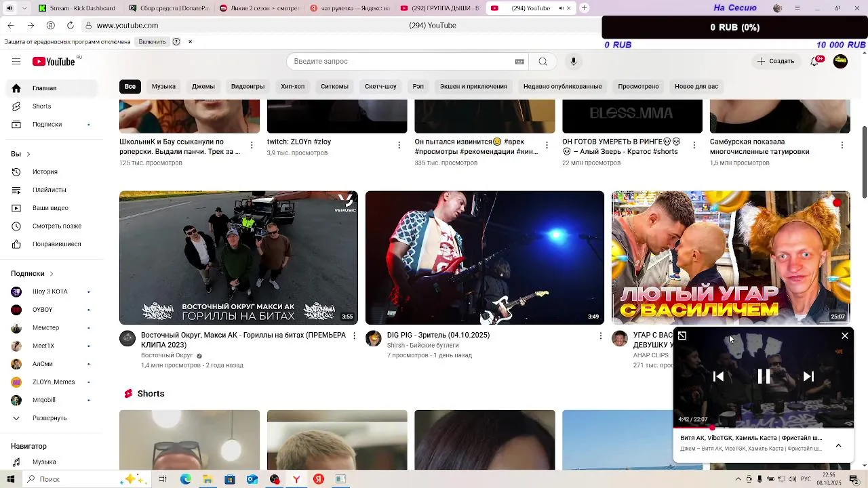Open options for Самбурская video
868x488 pixels.
[842, 145]
